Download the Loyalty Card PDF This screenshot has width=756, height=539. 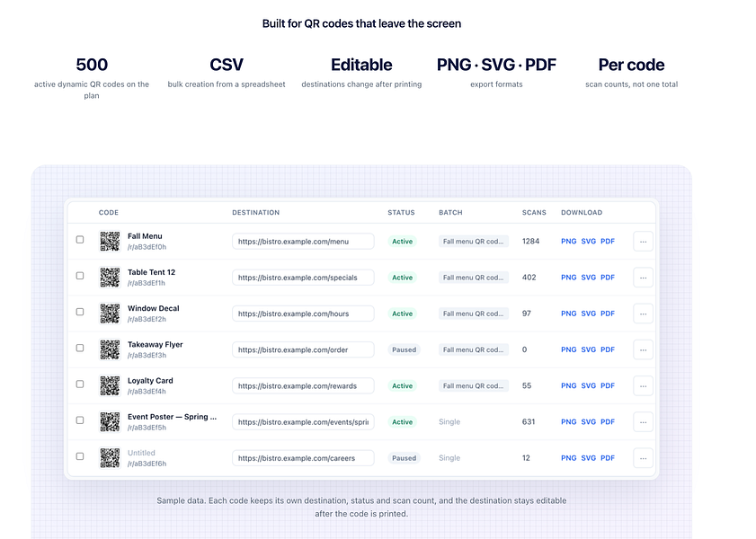pos(608,385)
